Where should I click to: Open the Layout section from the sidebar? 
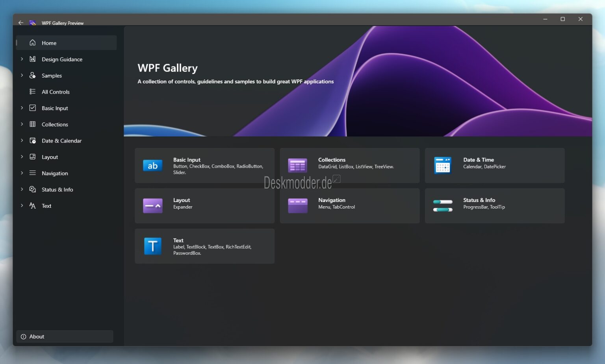tap(50, 157)
